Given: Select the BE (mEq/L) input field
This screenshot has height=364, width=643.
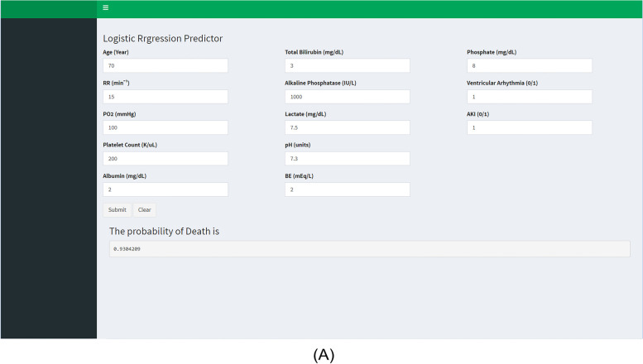Looking at the screenshot, I should (x=348, y=189).
